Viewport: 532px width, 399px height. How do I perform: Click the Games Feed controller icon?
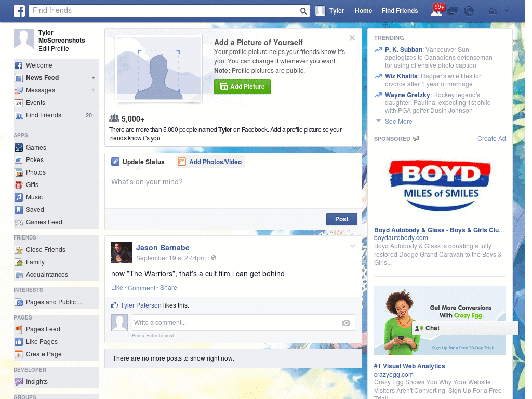[19, 222]
